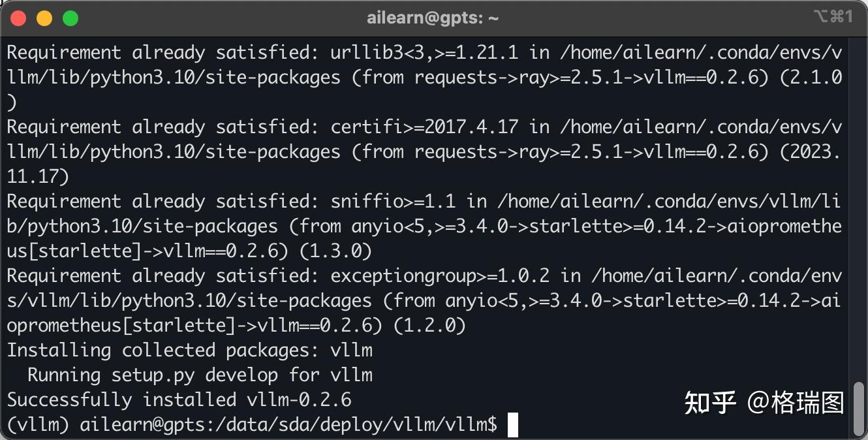Click the block cursor at the prompt
This screenshot has width=868, height=440.
(x=512, y=425)
